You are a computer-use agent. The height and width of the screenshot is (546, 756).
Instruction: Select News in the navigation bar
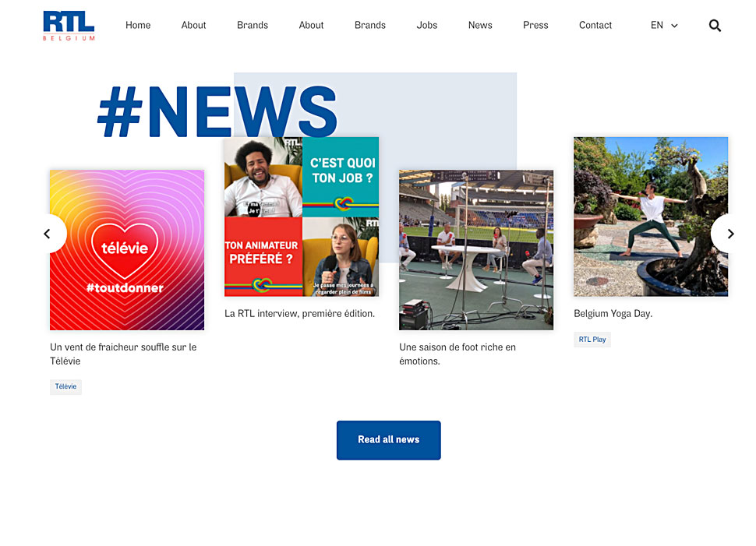point(480,26)
